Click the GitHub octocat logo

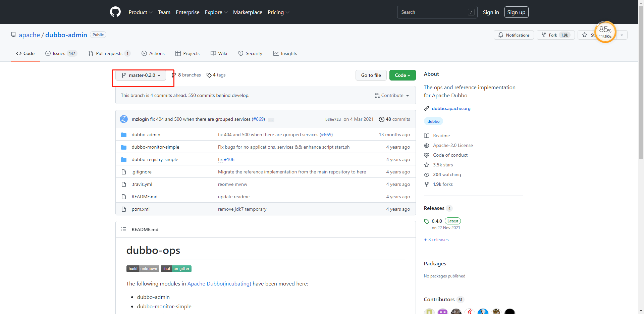pyautogui.click(x=115, y=12)
